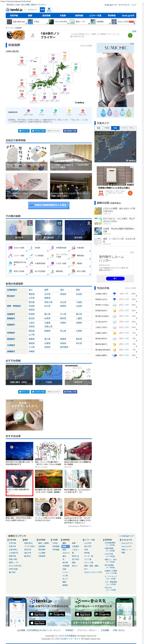Open the 傘指数 umbrella index icon link
Screen dimensions: 144x644
pyautogui.click(x=32, y=247)
